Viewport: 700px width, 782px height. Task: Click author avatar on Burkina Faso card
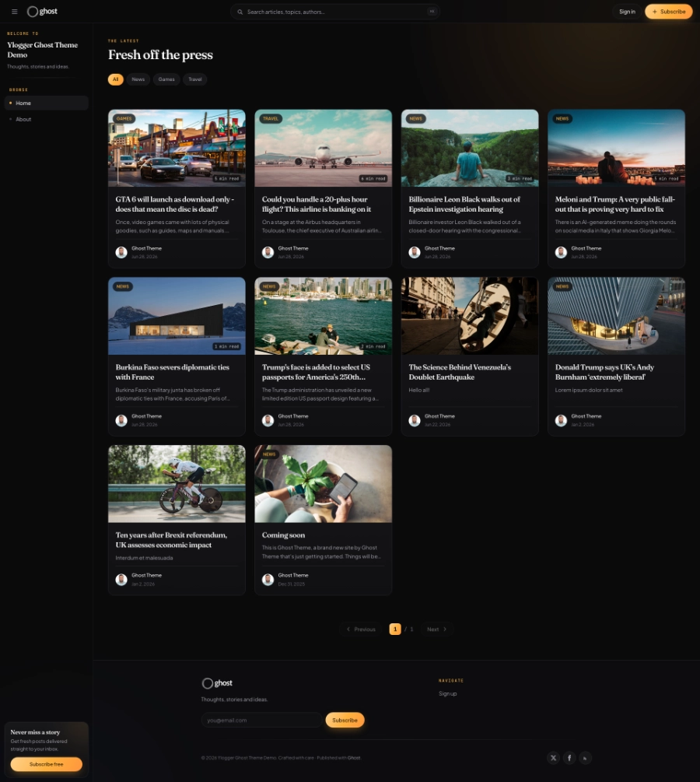[121, 420]
